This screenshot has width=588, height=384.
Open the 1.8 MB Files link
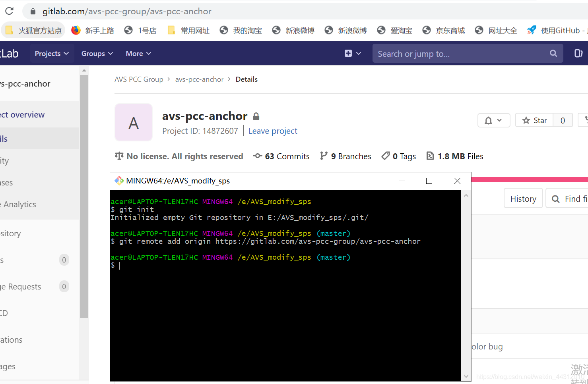[x=455, y=156]
